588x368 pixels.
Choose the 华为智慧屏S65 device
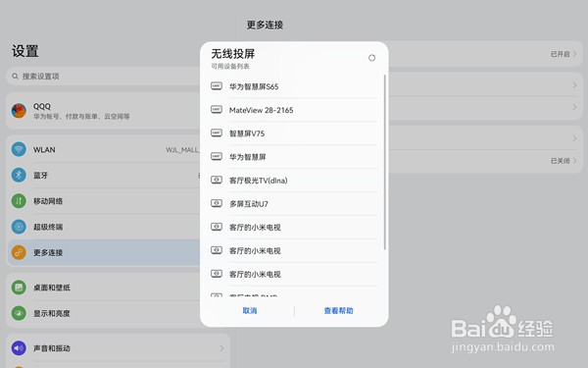294,86
